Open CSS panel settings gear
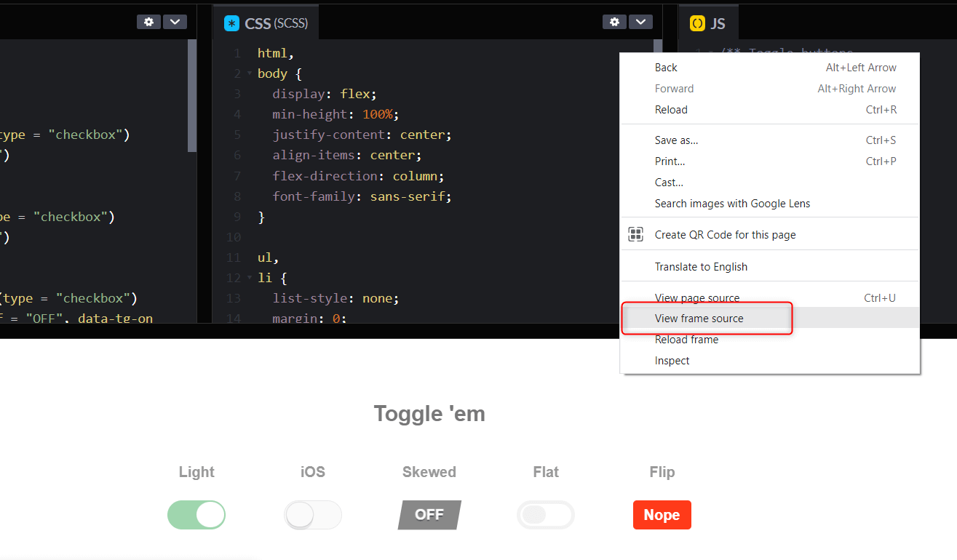 (x=614, y=22)
